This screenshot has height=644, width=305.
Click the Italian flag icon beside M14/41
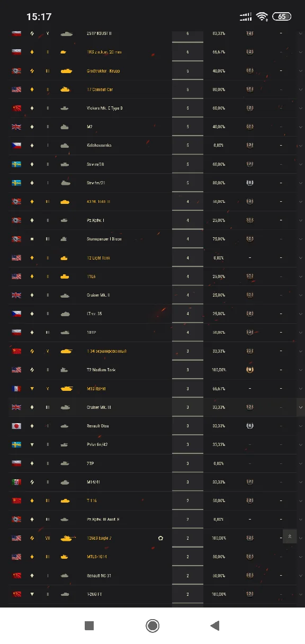(x=16, y=482)
